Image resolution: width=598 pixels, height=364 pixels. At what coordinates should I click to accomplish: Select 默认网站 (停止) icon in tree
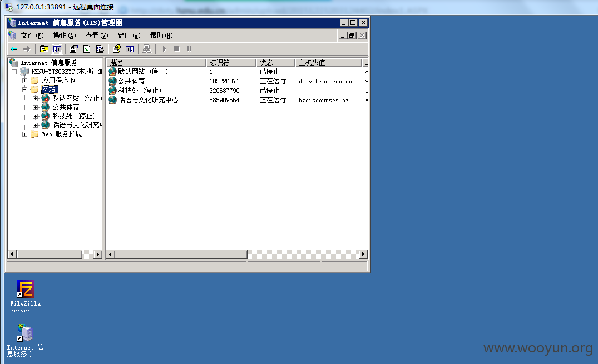tap(46, 98)
